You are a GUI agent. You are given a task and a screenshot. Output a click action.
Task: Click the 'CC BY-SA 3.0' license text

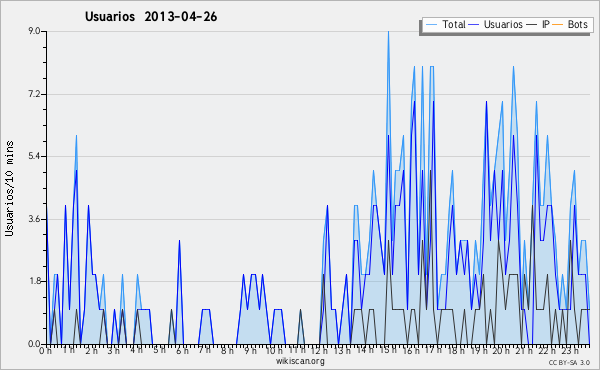[569, 363]
